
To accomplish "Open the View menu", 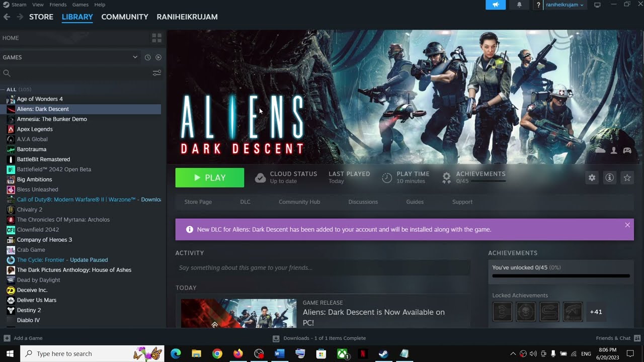I will pos(38,5).
